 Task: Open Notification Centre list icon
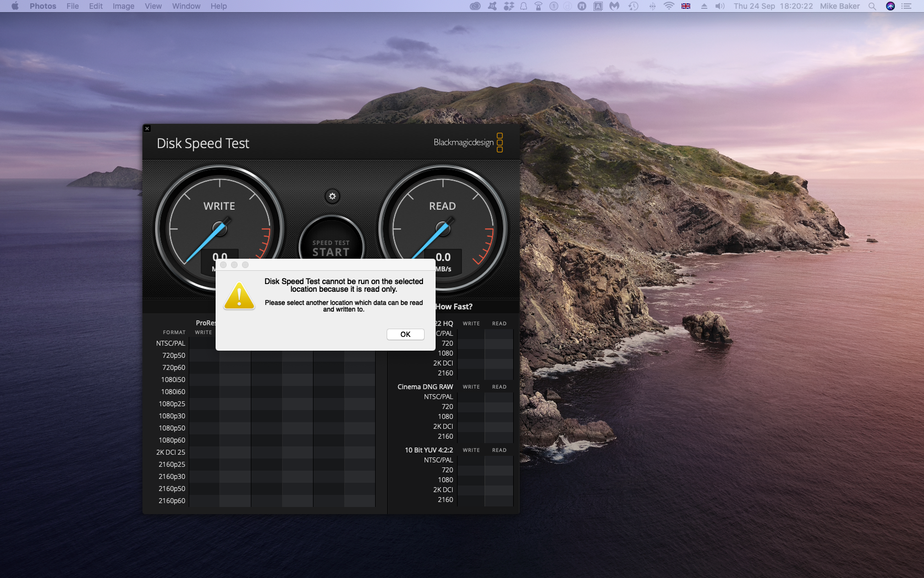point(906,6)
